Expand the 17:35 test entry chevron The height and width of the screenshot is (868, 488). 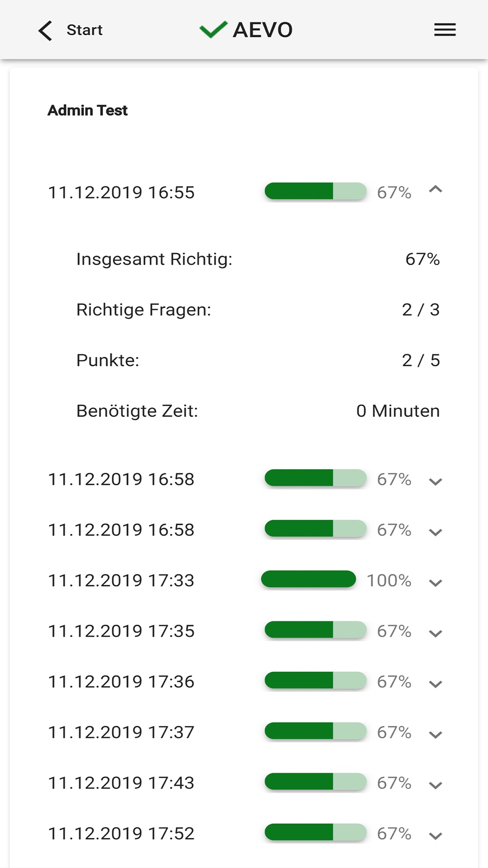tap(435, 633)
